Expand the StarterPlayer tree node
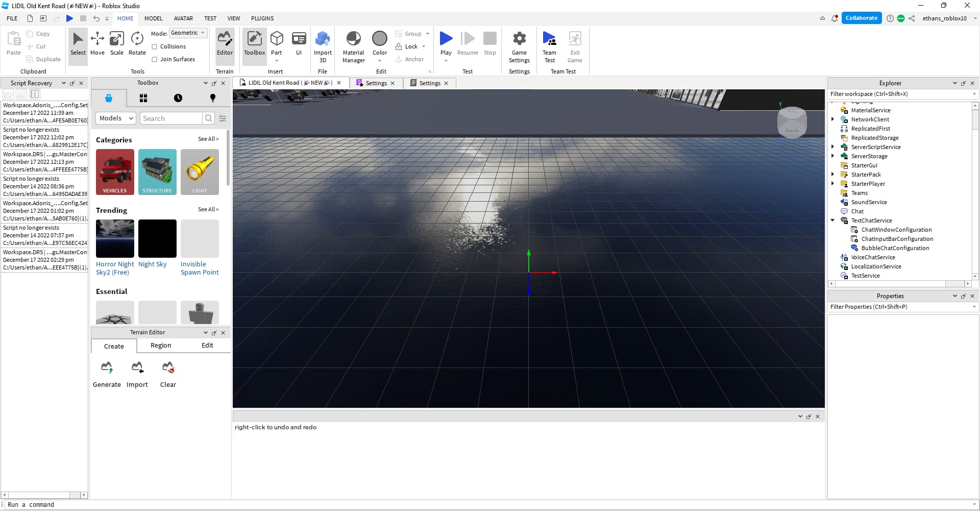 point(832,184)
